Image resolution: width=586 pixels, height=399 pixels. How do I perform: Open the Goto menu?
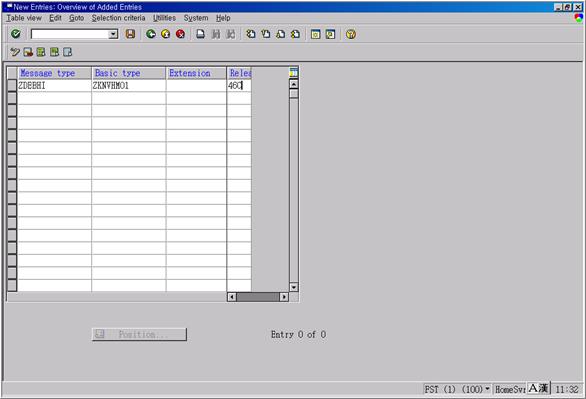pos(77,18)
